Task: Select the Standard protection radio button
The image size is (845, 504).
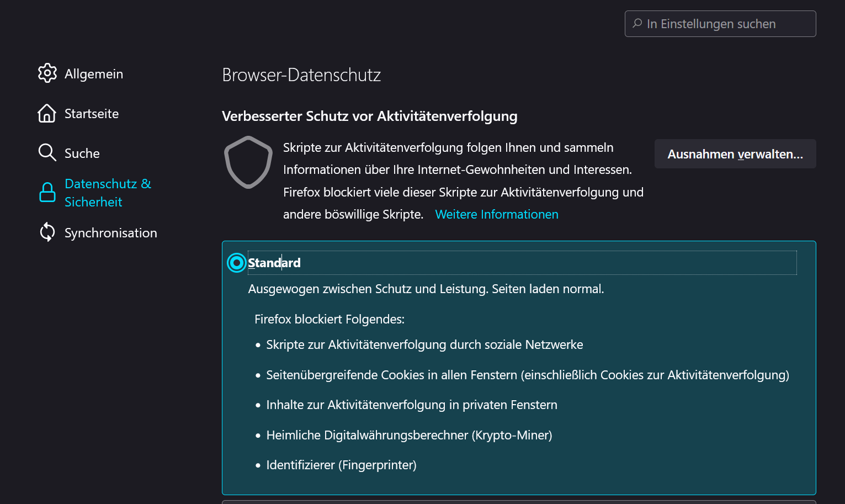Action: tap(236, 263)
